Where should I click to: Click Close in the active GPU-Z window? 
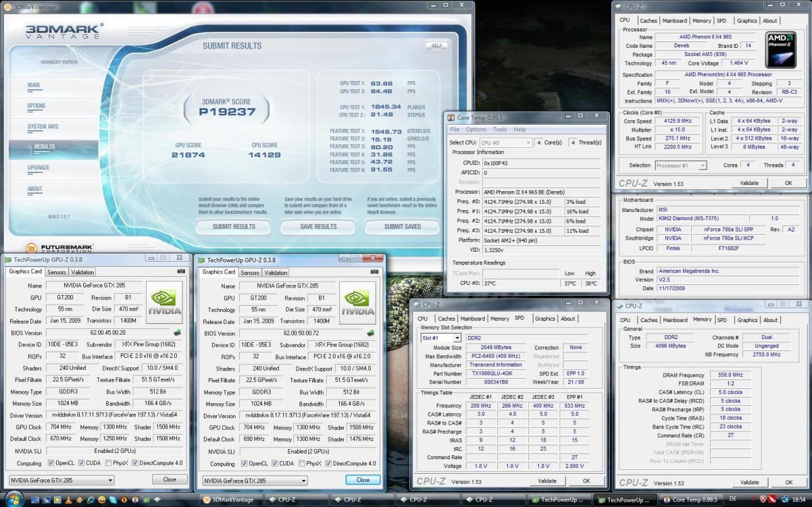[x=363, y=479]
